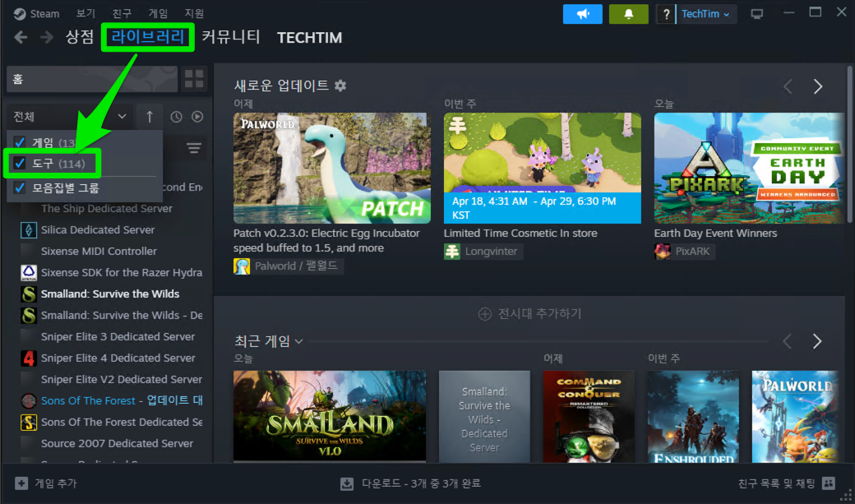Open the announcements megaphone button
Screen dimensions: 855x504
tap(582, 14)
